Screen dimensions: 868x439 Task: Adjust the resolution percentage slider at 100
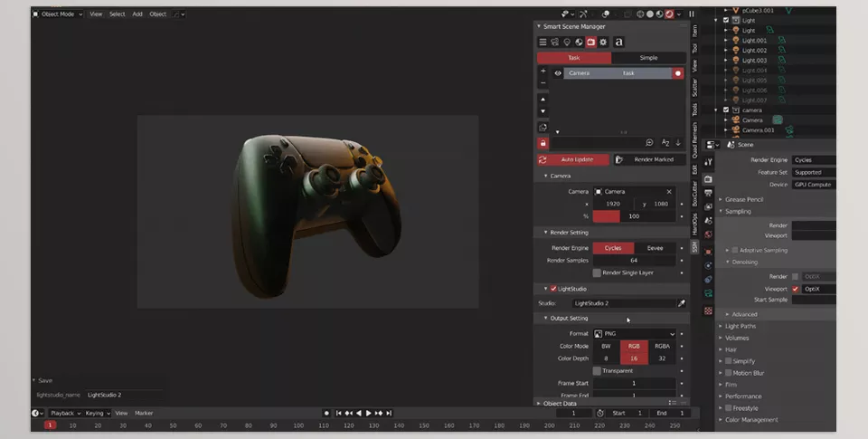pyautogui.click(x=635, y=216)
